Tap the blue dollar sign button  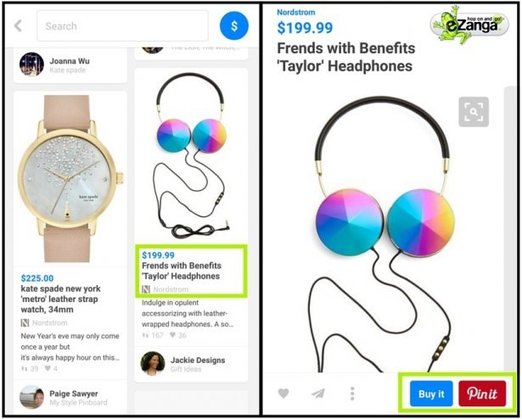pyautogui.click(x=234, y=26)
